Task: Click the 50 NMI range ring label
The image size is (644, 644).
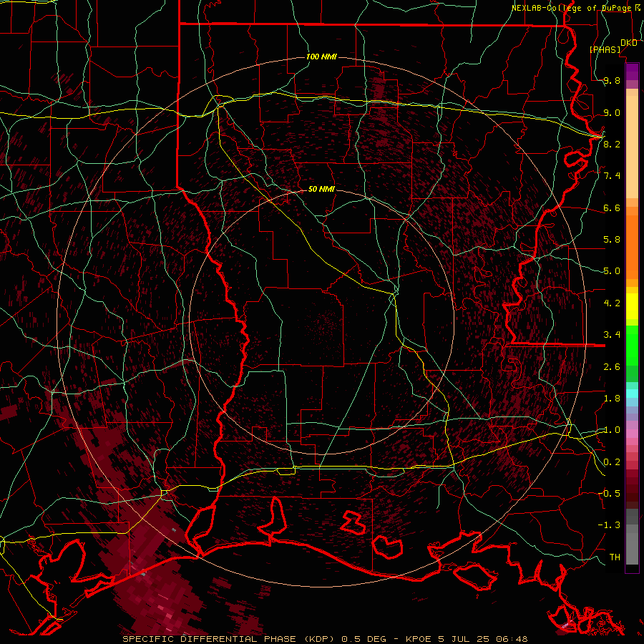Action: (321, 190)
